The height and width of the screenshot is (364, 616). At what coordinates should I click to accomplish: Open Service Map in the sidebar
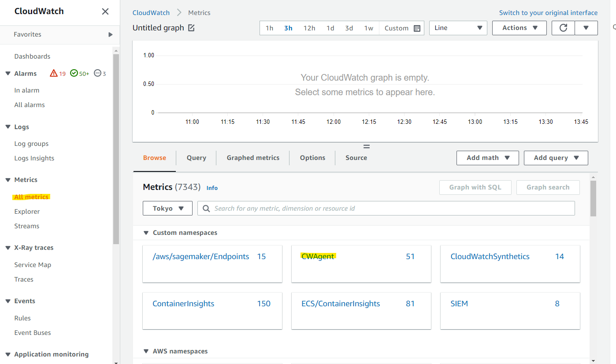[33, 265]
